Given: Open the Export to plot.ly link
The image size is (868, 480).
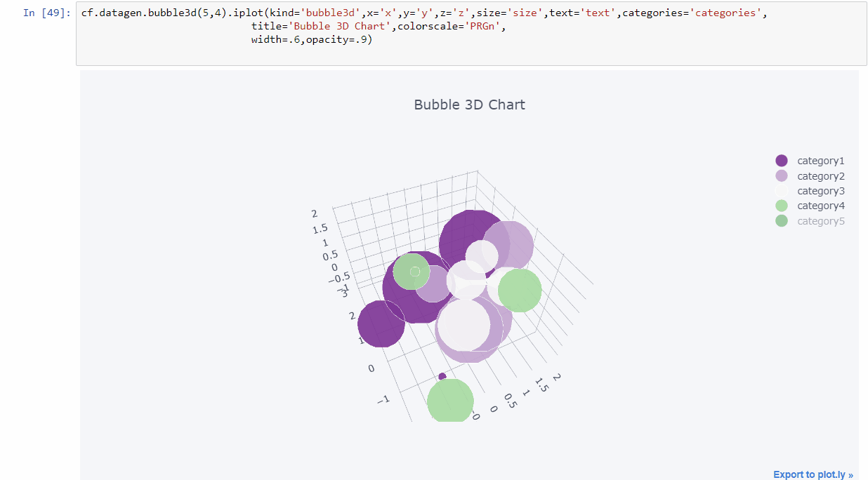Looking at the screenshot, I should coord(813,474).
